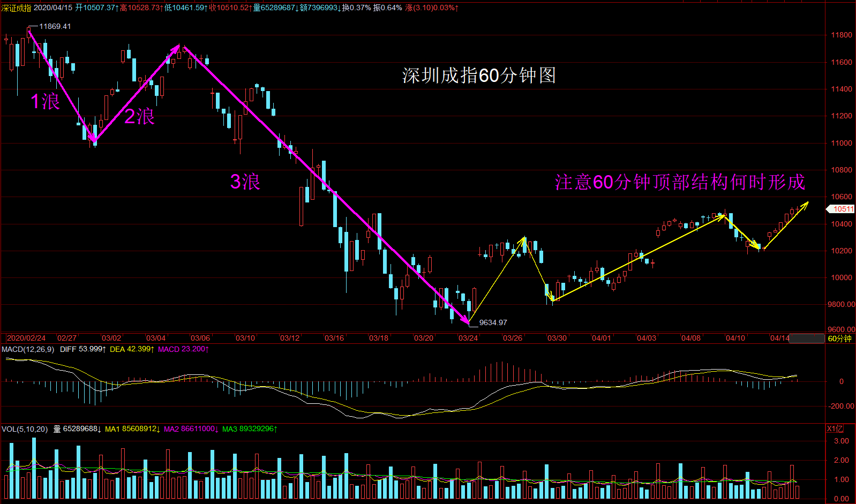Click the 04/03 date on time axis
Viewport: 856px width, 504px height.
(x=647, y=338)
